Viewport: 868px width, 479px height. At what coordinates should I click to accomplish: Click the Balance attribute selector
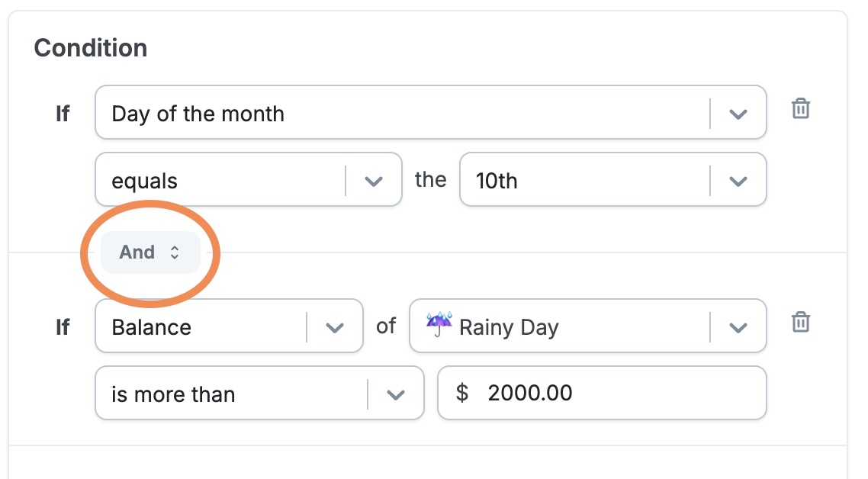pyautogui.click(x=229, y=326)
